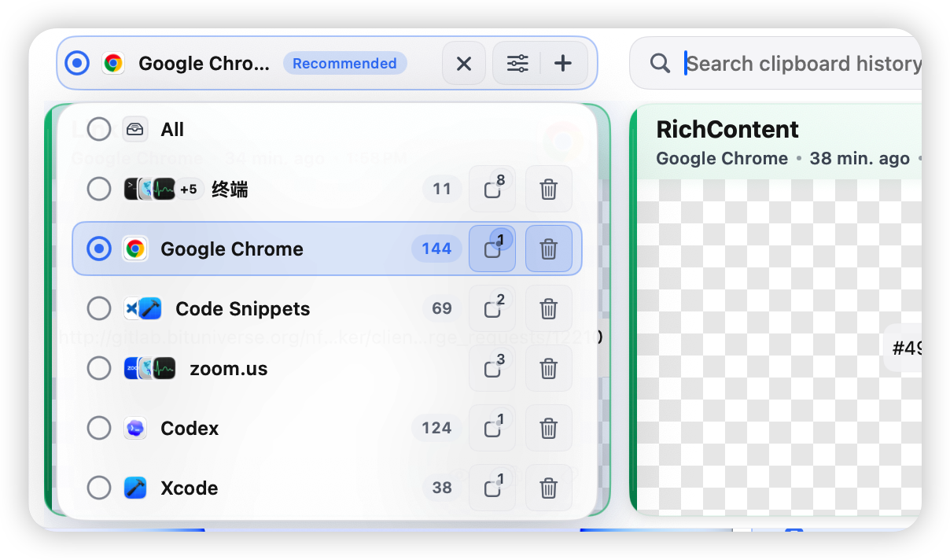
Task: Select the All radio button
Action: click(98, 129)
